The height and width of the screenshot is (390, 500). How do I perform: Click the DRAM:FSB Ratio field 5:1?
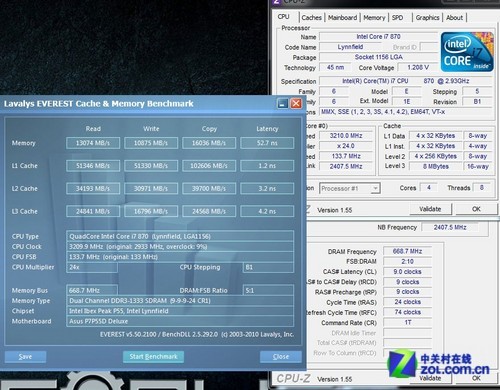268,290
